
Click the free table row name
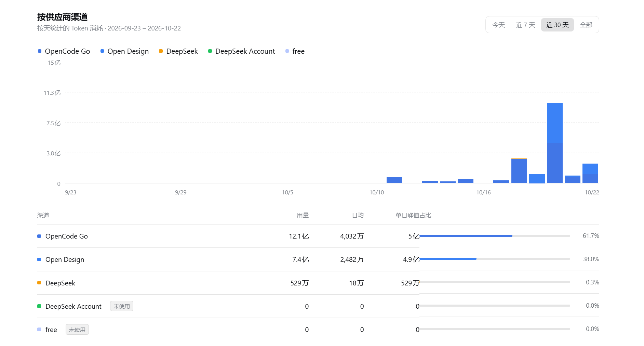[x=51, y=330]
